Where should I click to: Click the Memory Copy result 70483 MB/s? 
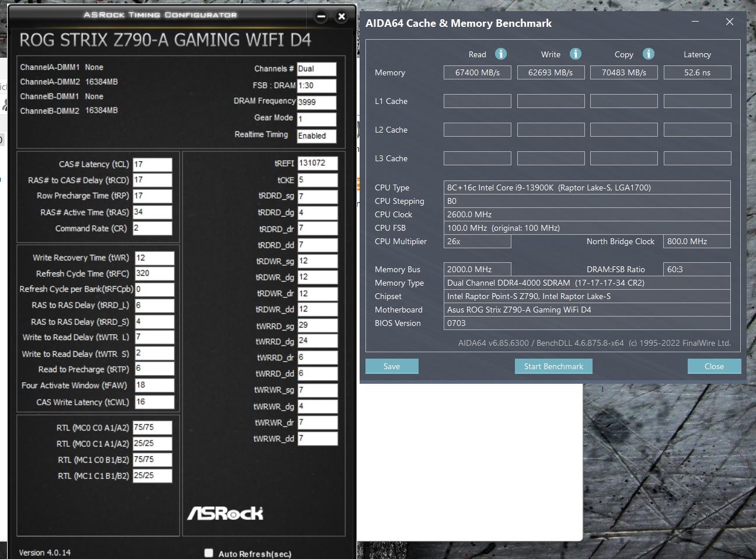(623, 72)
